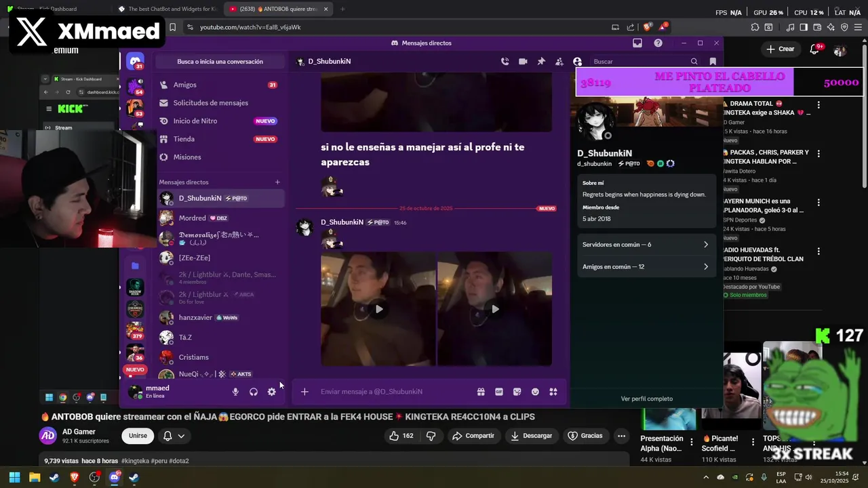Click the Unirse channel button
Image resolution: width=868 pixels, height=488 pixels.
[138, 436]
